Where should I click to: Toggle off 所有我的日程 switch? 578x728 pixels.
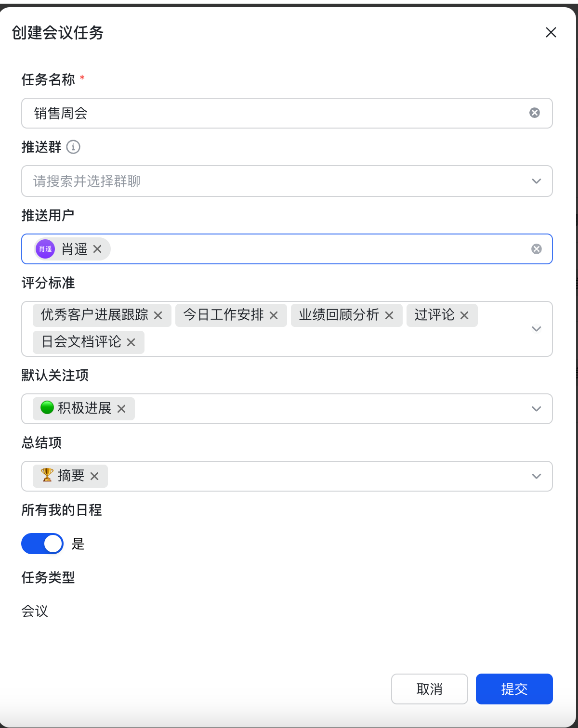point(42,544)
